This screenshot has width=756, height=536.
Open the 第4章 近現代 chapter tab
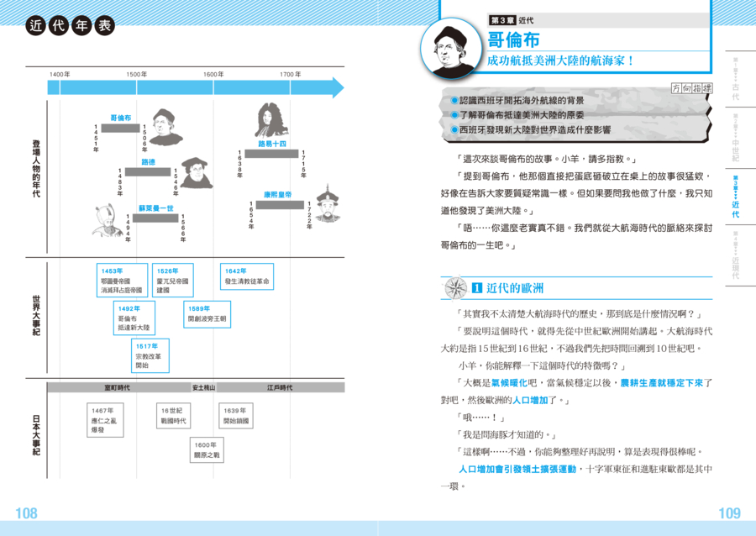pyautogui.click(x=735, y=255)
